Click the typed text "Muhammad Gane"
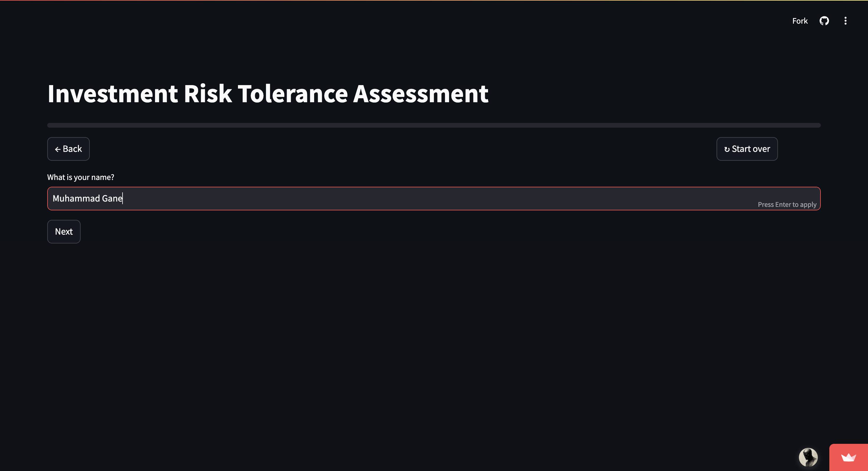This screenshot has height=471, width=868. [87, 199]
